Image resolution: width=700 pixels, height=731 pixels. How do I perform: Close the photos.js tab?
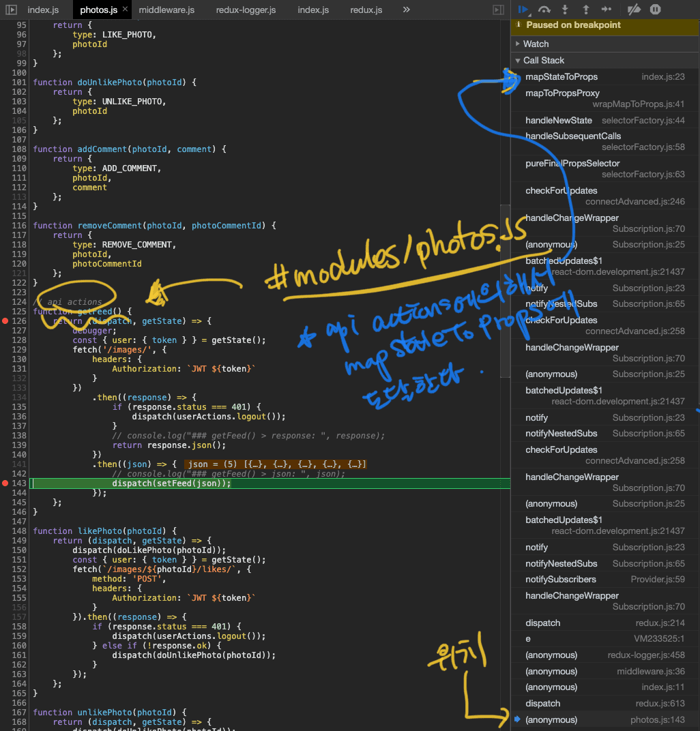[x=125, y=10]
